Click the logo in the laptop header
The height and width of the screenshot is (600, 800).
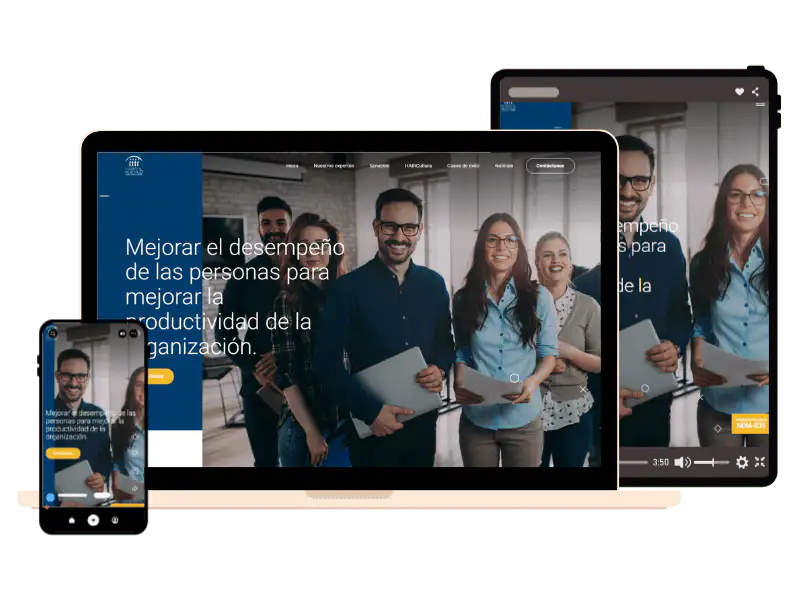pyautogui.click(x=135, y=166)
